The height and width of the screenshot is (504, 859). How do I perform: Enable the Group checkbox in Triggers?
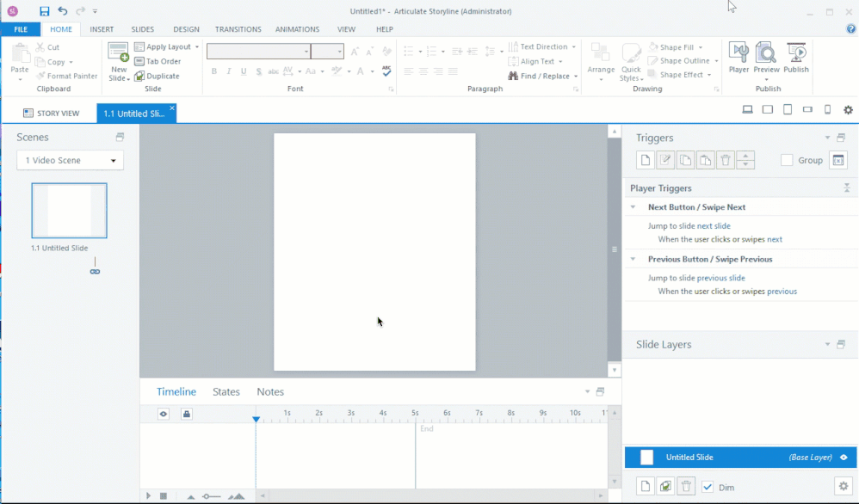pyautogui.click(x=787, y=160)
